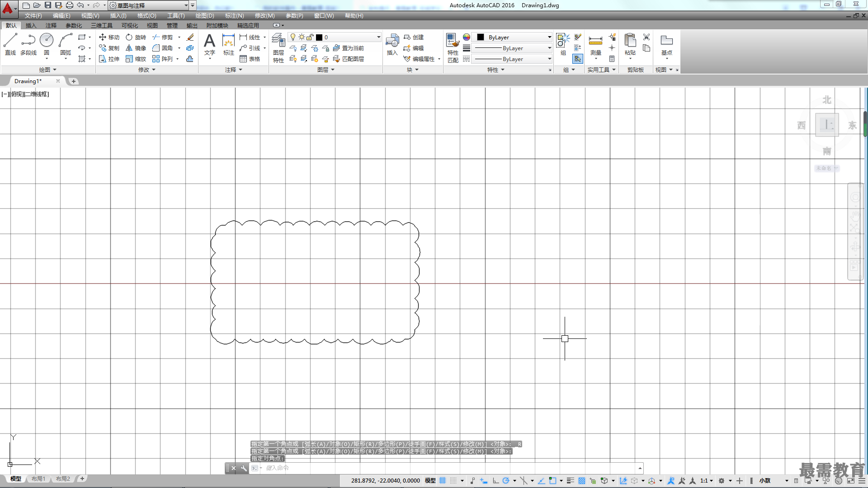Toggle snap mode in status bar

click(x=453, y=481)
